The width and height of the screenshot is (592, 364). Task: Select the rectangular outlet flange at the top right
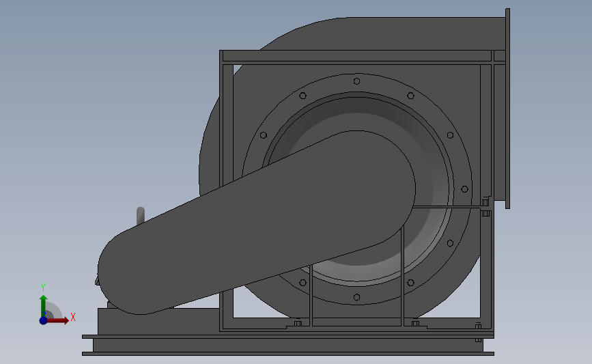(x=507, y=109)
